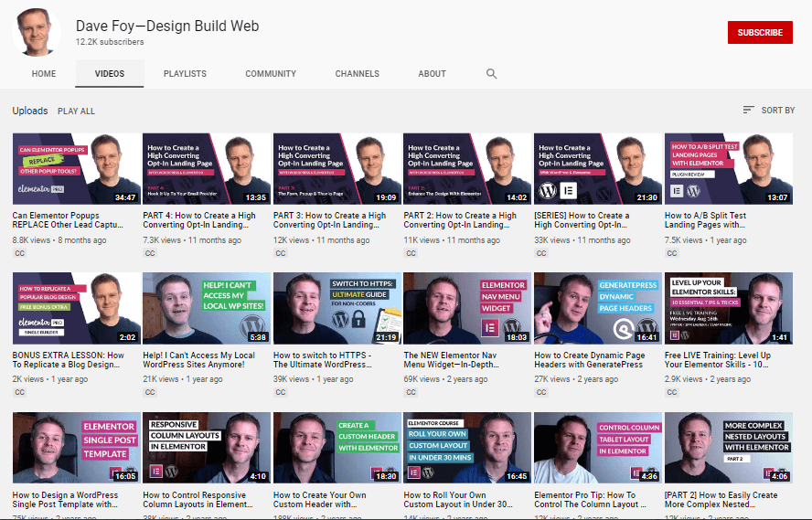Click CC badge under '8.8K views' video
This screenshot has height=520, width=812.
tap(20, 253)
